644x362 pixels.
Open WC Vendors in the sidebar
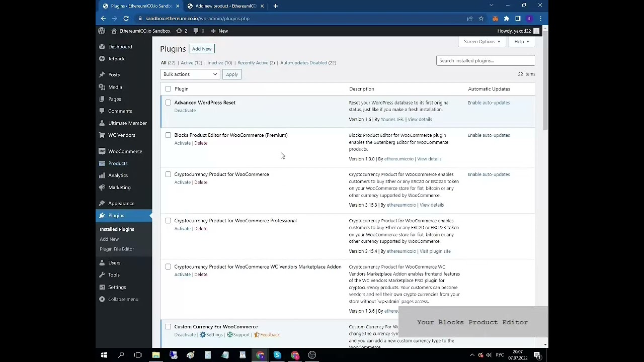tap(121, 135)
